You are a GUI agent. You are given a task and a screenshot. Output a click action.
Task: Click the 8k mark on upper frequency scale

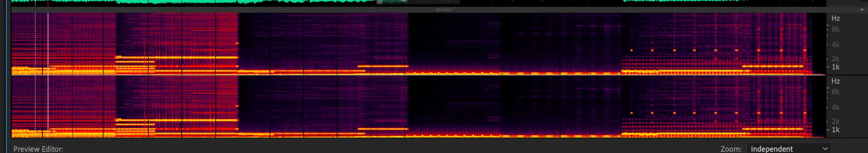pos(835,29)
